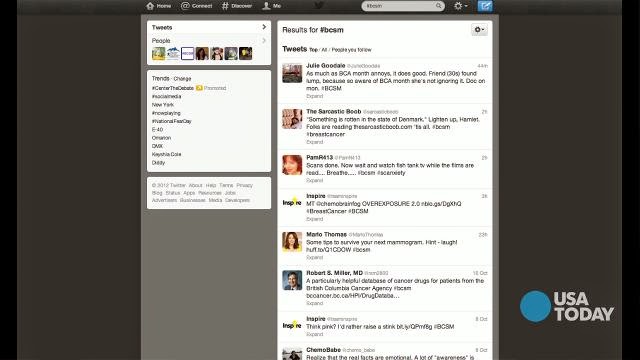The image size is (640, 360).
Task: Click the ChemoBabe name
Action: (323, 350)
